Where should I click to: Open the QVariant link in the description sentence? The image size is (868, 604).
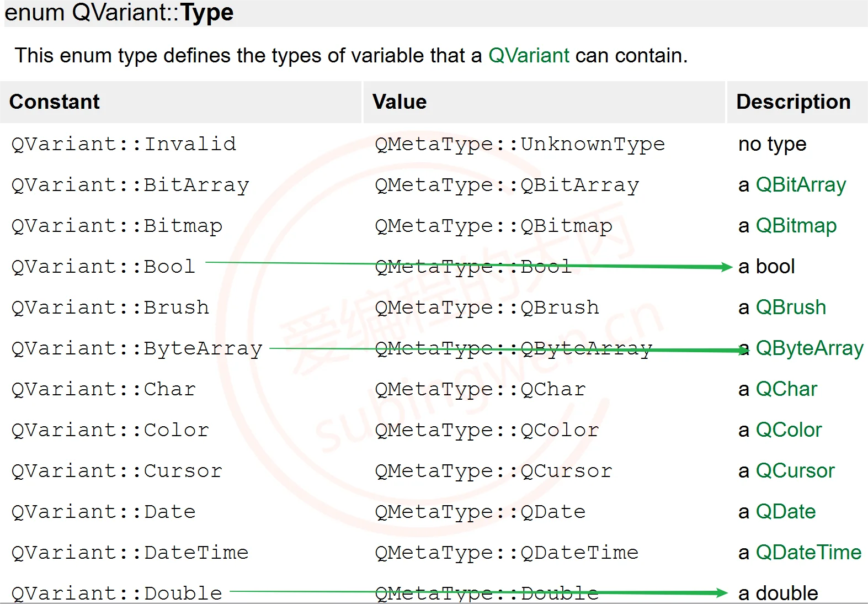[x=529, y=56]
